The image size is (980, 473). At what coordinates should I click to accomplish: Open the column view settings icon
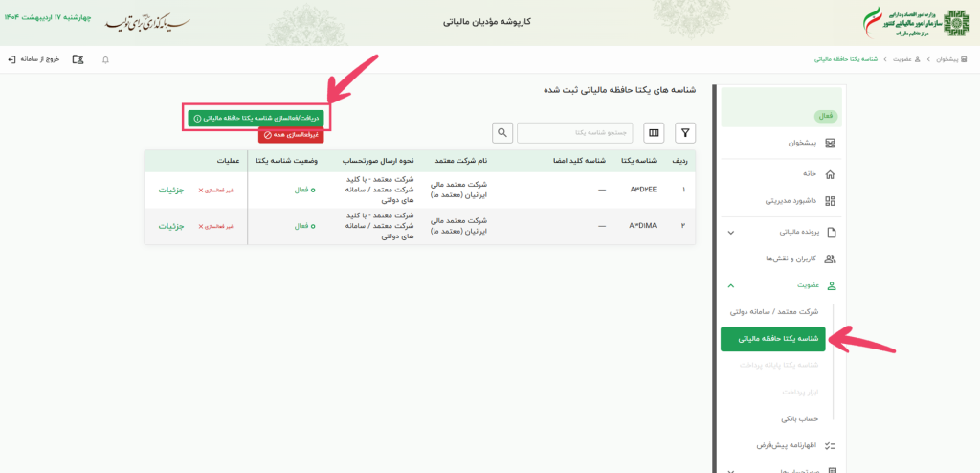pos(655,132)
